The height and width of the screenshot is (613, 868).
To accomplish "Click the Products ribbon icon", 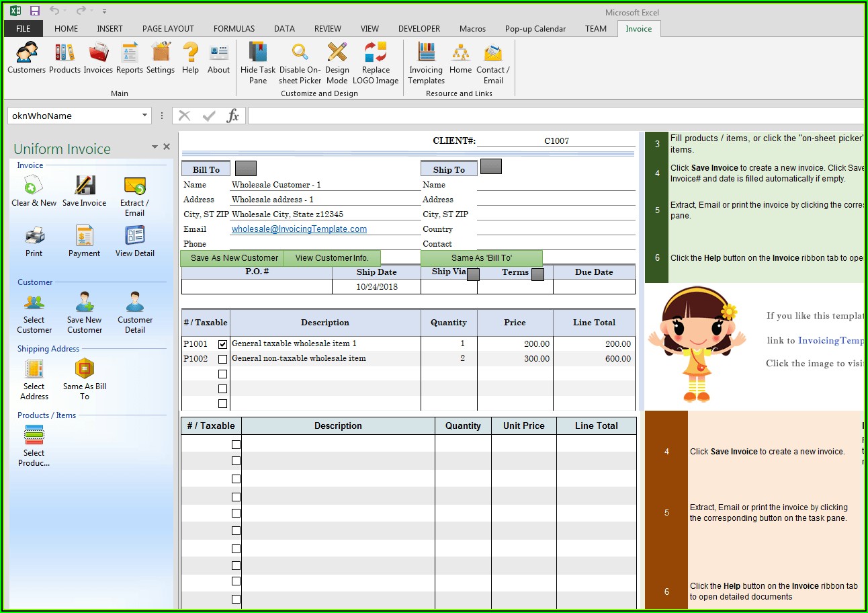I will tap(64, 57).
